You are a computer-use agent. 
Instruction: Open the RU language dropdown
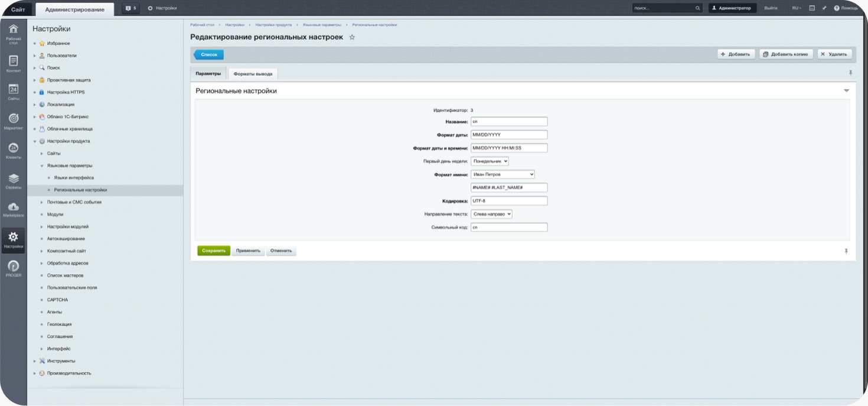(797, 8)
